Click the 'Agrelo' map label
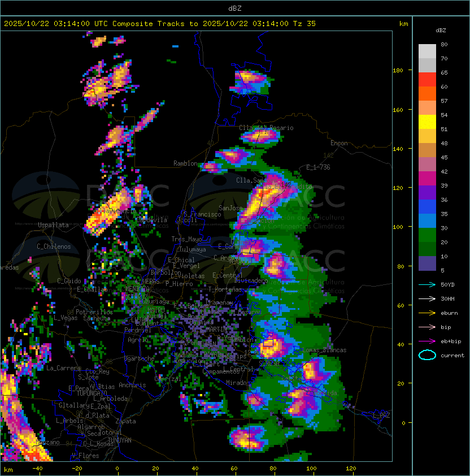 pyautogui.click(x=138, y=340)
